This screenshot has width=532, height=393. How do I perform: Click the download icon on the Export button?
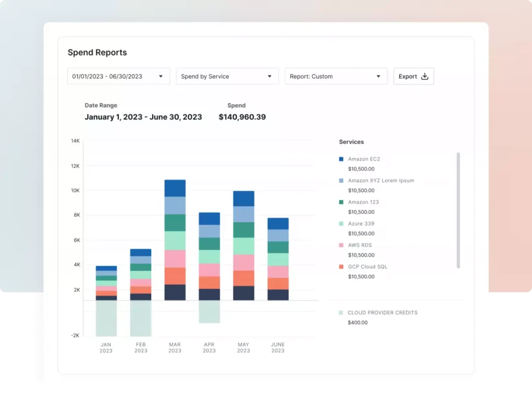pos(424,76)
